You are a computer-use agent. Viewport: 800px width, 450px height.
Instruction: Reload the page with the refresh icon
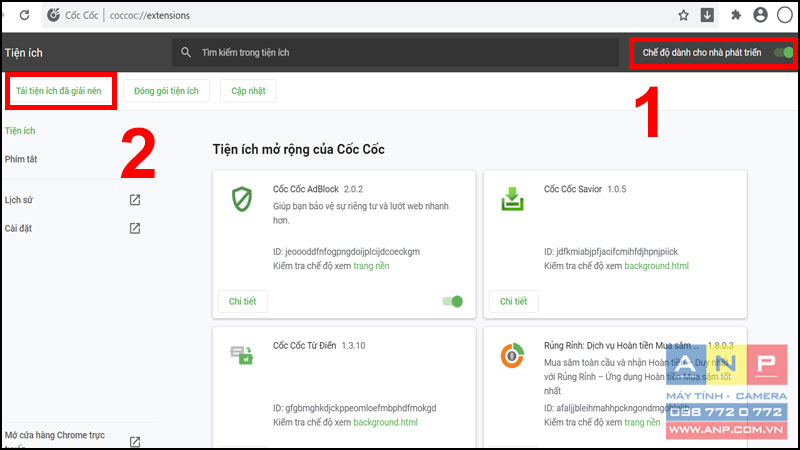tap(24, 15)
